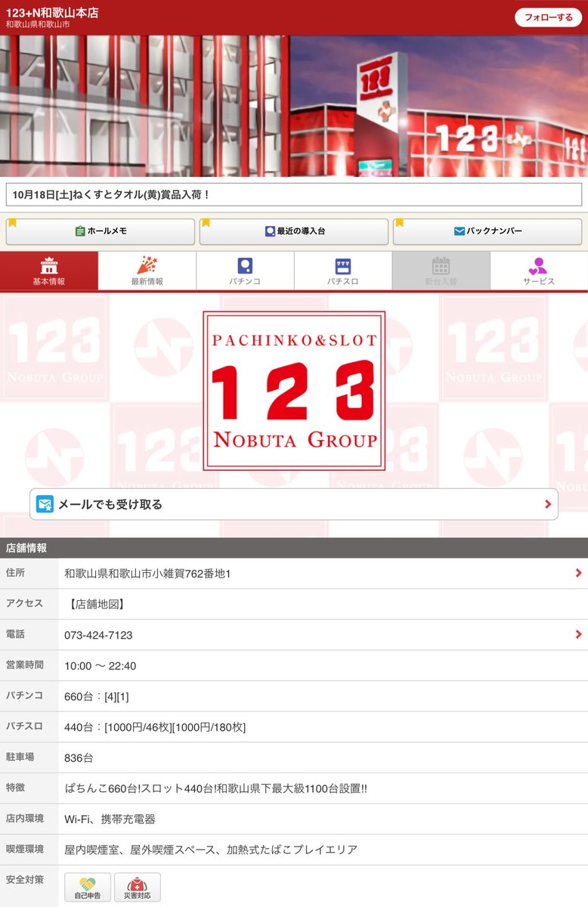Click the mail icon on メールでも受け取る
This screenshot has height=907, width=588.
click(x=45, y=504)
